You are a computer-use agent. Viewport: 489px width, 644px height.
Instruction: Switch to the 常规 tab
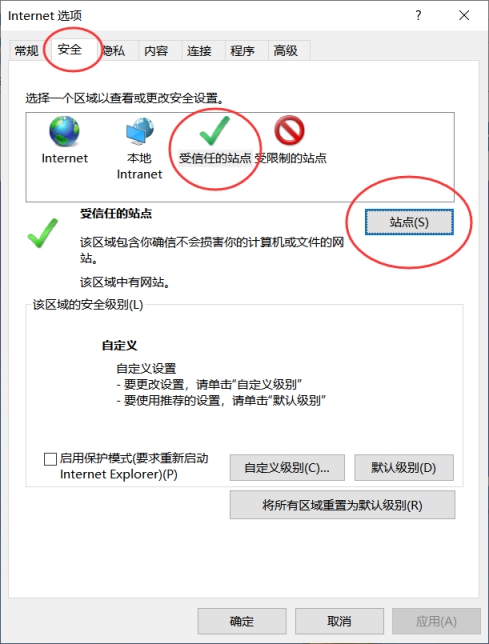point(27,51)
